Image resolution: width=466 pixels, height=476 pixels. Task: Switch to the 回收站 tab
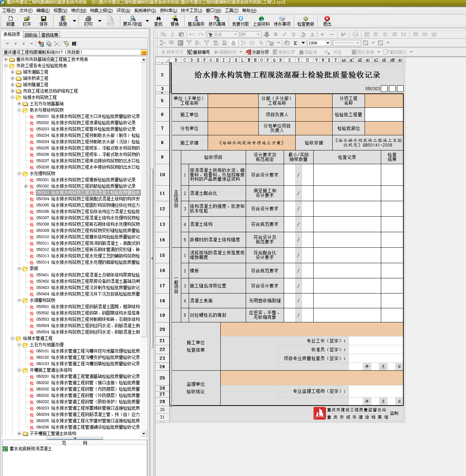[x=31, y=35]
